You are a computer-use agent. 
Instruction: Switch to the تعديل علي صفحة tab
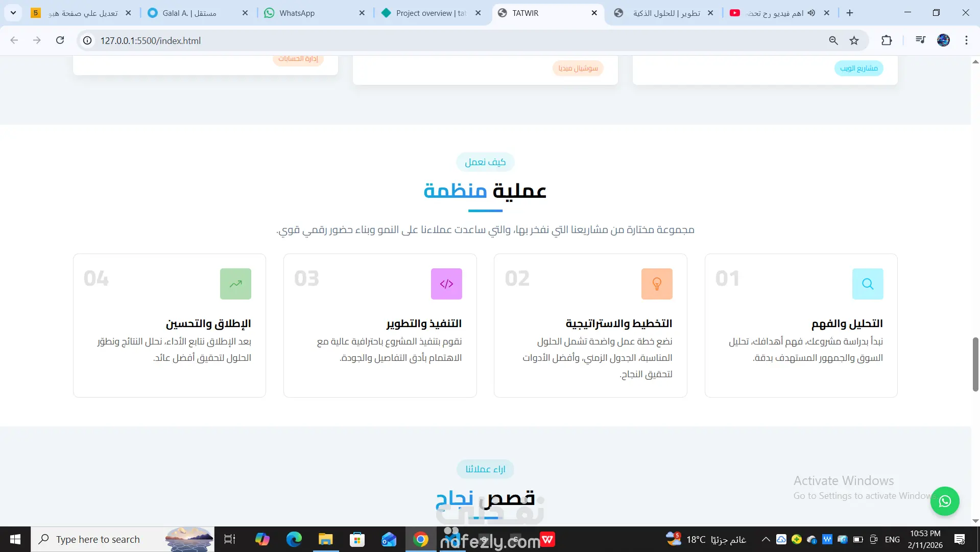82,13
